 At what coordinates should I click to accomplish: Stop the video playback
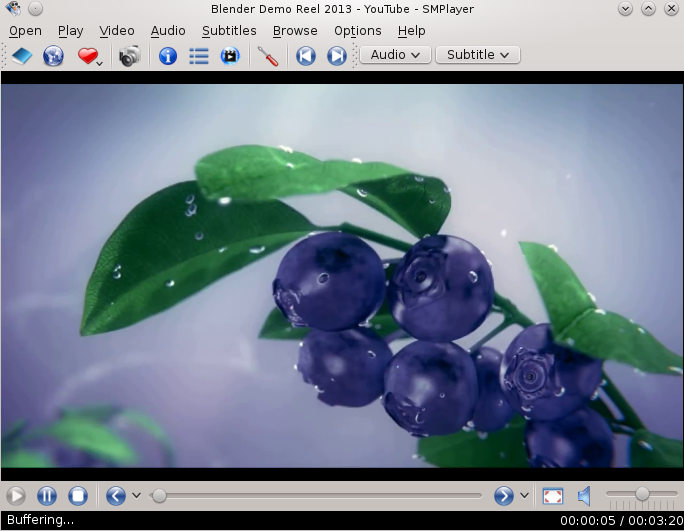78,495
